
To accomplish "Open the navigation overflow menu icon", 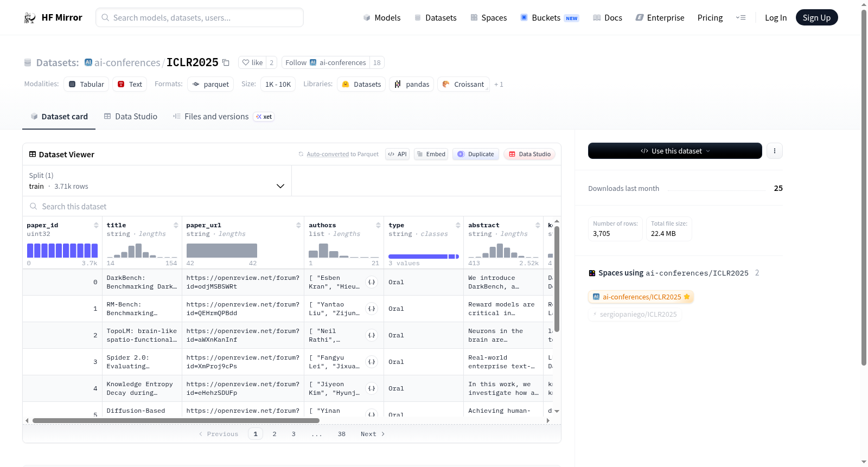I will (741, 18).
